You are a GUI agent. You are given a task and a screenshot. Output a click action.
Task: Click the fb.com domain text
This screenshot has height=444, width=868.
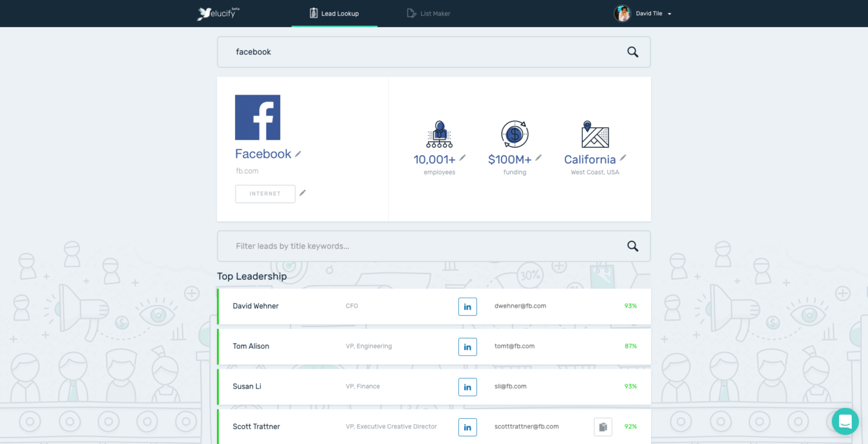pos(247,171)
